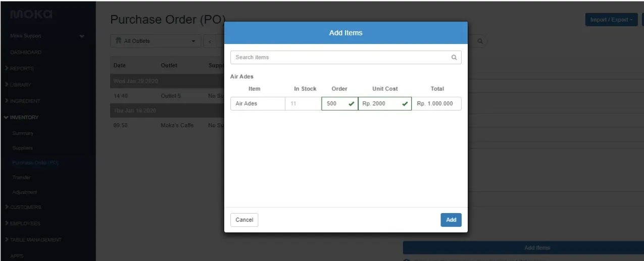Click the 09:58 Moka's Caffe order row
Viewport: 644px width, 261px height.
[x=168, y=125]
